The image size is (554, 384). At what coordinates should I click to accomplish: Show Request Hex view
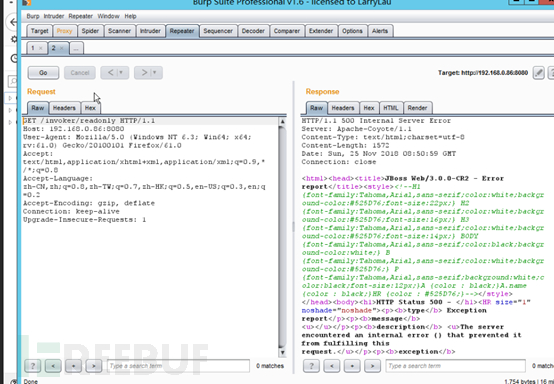90,108
